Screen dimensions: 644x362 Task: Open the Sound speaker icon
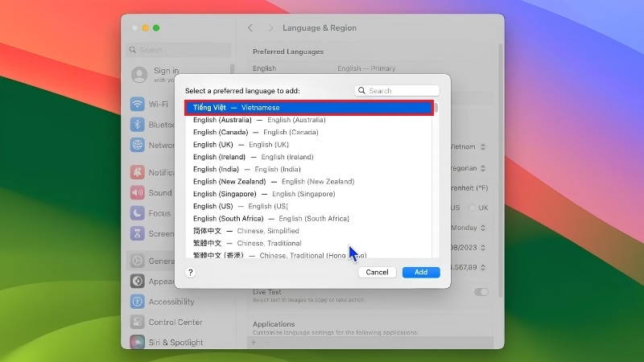137,192
